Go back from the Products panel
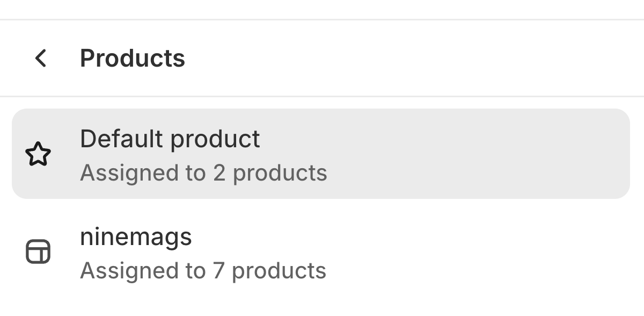The height and width of the screenshot is (316, 644). pos(40,58)
